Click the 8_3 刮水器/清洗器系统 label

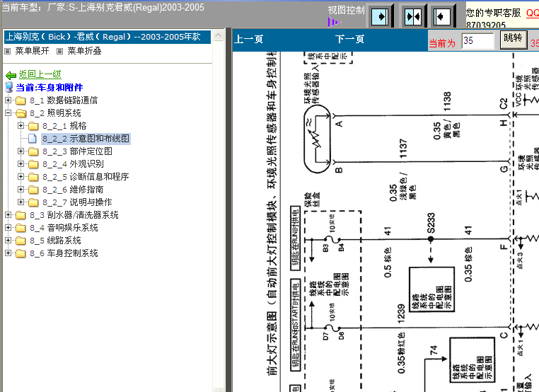(x=74, y=215)
